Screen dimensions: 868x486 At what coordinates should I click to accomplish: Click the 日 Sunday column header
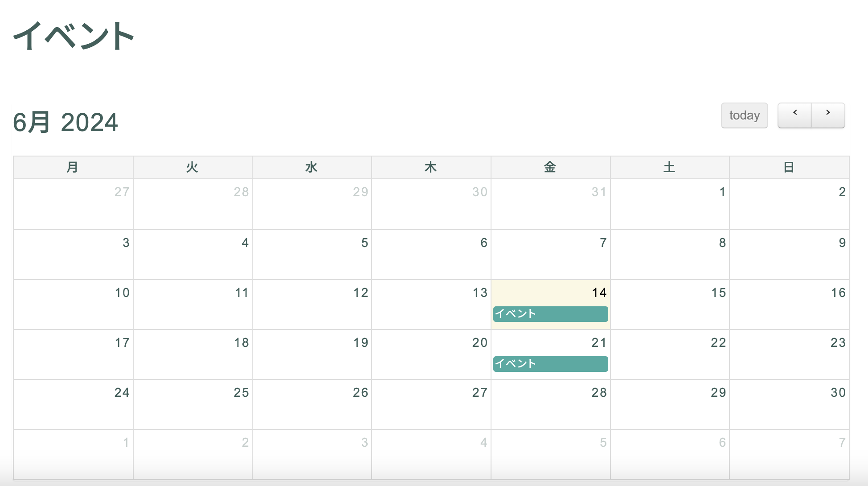789,168
